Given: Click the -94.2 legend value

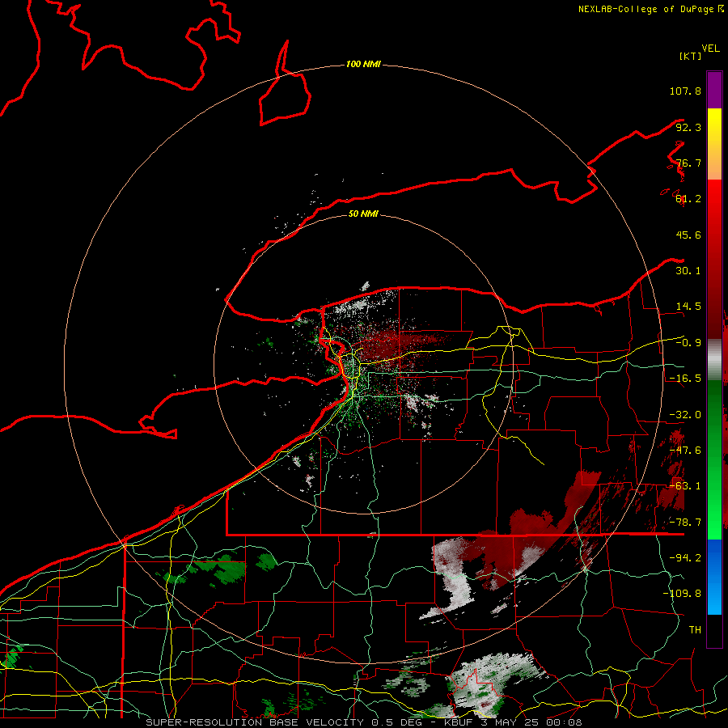Looking at the screenshot, I should [685, 558].
